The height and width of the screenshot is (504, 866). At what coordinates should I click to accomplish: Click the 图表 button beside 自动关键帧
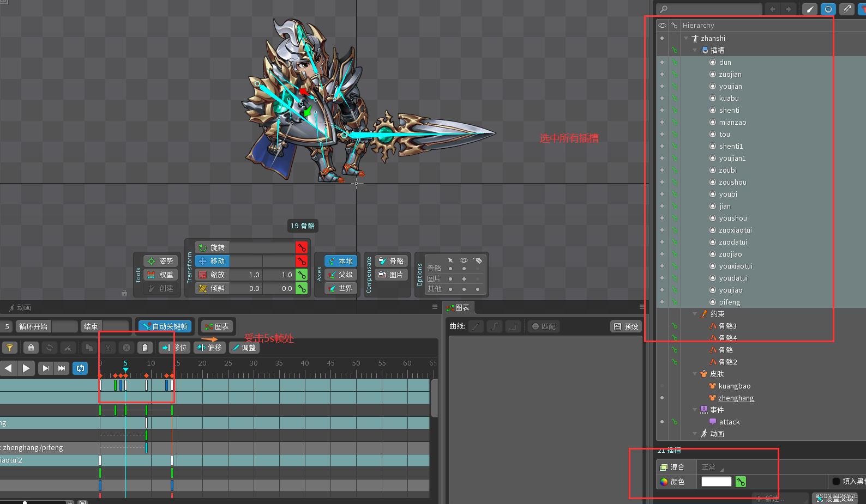click(216, 326)
